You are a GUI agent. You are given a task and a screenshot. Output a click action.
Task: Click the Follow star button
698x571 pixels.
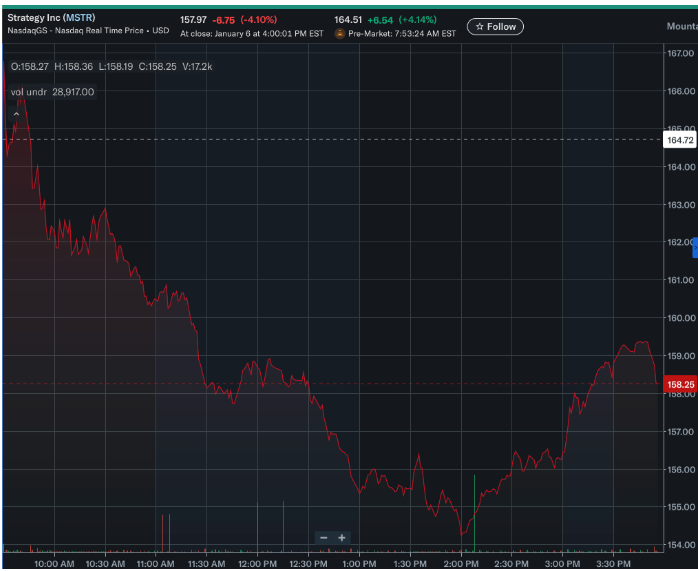(x=495, y=26)
